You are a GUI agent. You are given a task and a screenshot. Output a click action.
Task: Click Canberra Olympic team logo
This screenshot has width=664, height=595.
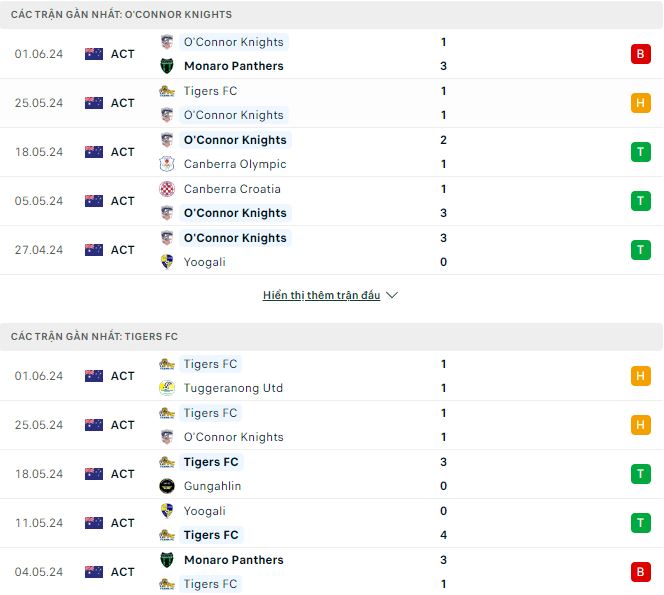tap(167, 164)
